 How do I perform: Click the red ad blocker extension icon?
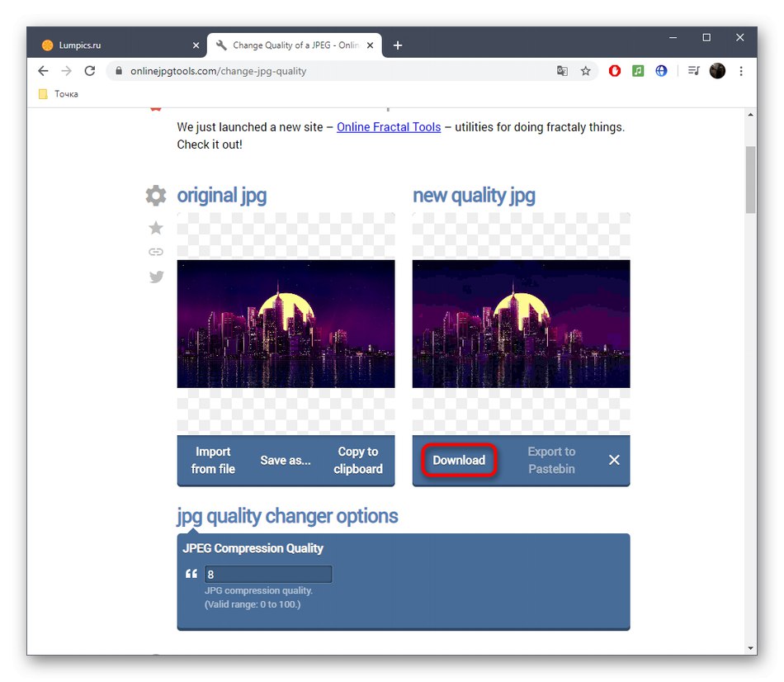(614, 71)
